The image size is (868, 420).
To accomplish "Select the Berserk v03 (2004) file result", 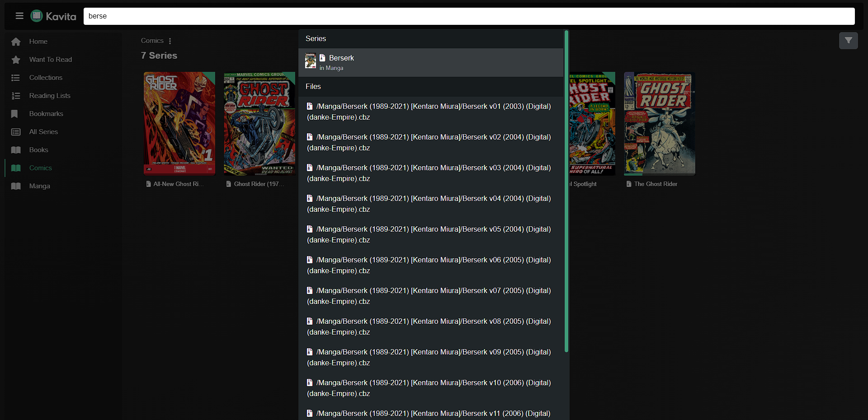I will point(431,173).
